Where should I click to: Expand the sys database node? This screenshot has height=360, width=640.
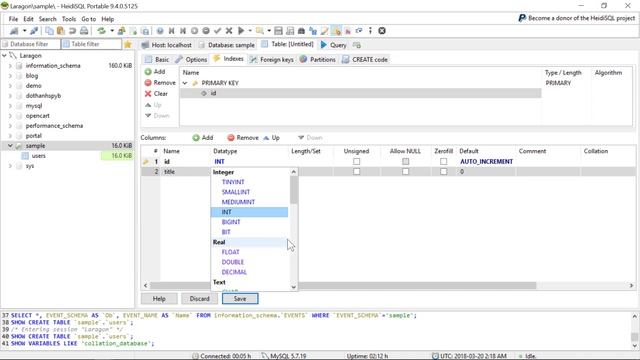coord(10,166)
